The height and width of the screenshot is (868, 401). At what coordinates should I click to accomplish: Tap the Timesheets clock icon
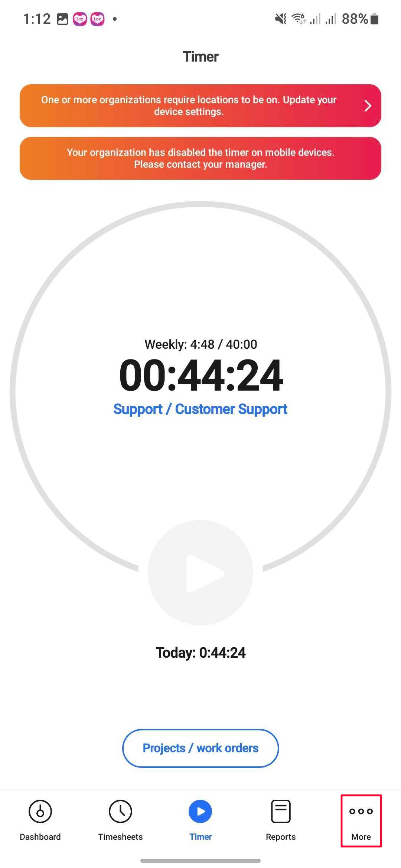(120, 811)
